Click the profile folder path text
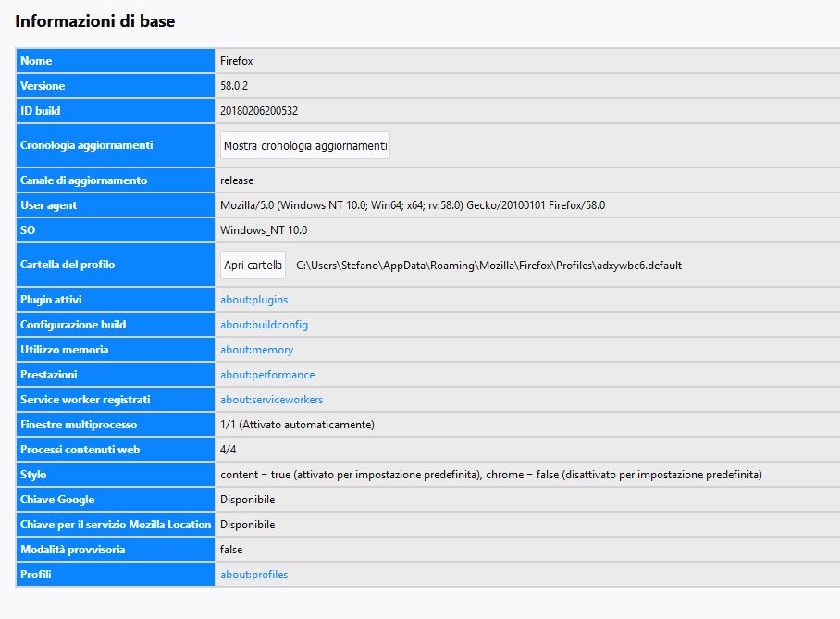 (x=489, y=266)
